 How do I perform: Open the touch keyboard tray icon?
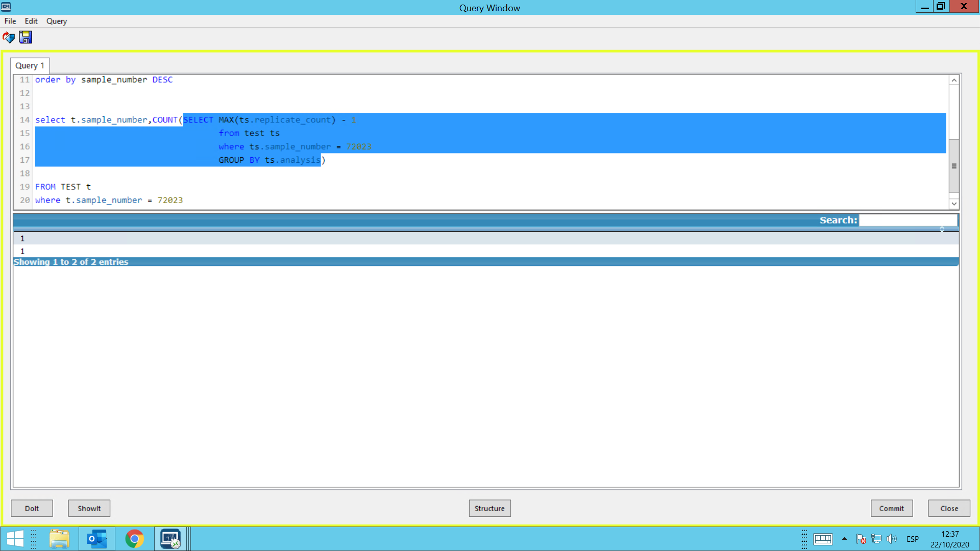pyautogui.click(x=823, y=539)
